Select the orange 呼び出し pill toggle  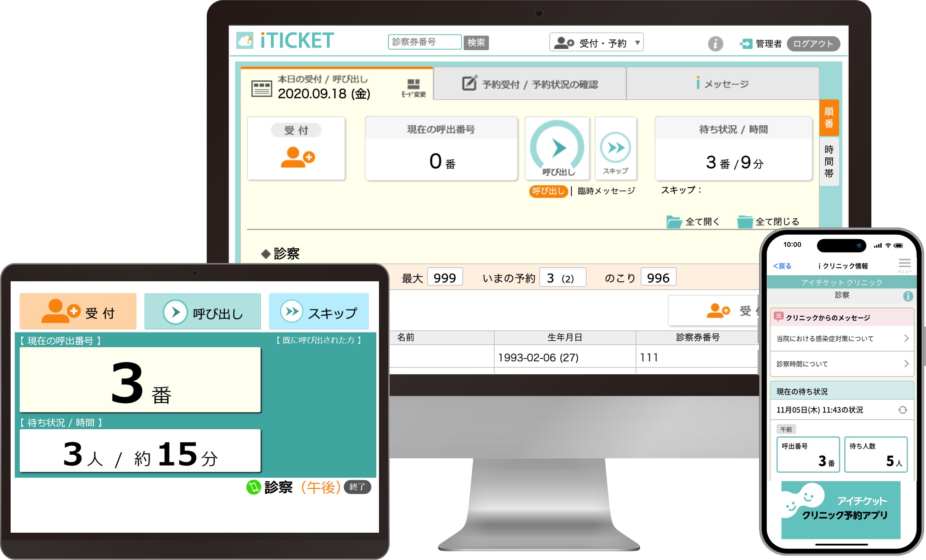tap(548, 191)
